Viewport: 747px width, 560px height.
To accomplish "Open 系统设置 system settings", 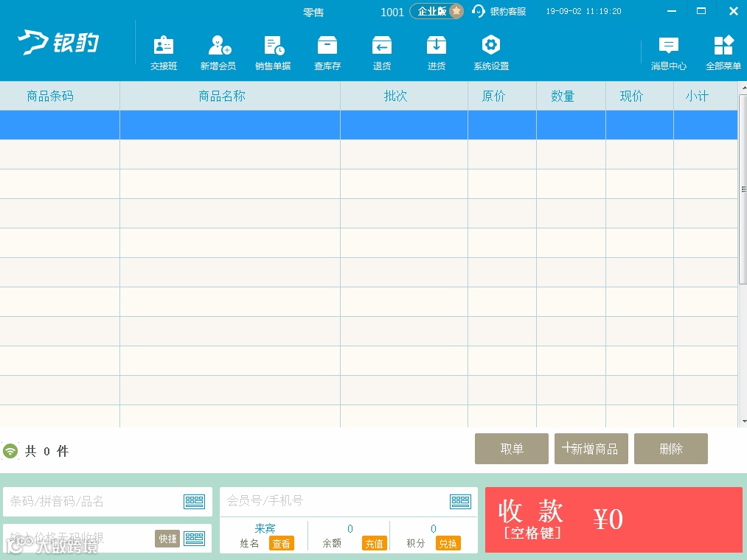I will 491,53.
